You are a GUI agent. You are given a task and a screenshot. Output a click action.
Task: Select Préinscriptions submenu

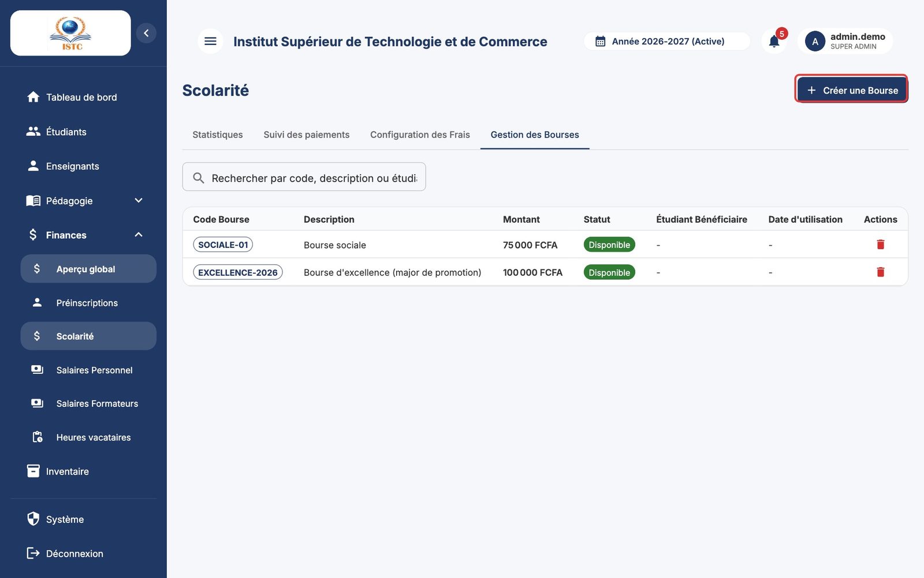88,303
